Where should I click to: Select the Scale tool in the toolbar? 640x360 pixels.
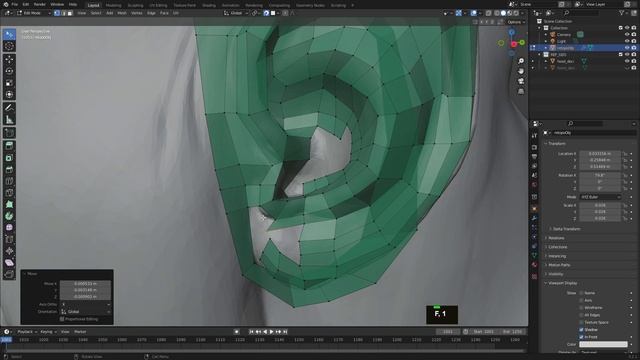[x=9, y=83]
